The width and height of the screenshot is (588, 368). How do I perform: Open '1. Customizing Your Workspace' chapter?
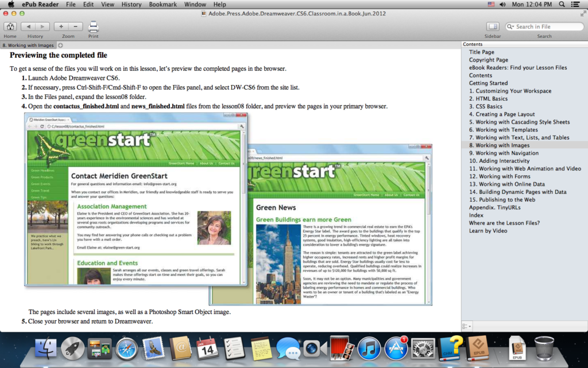click(x=510, y=91)
